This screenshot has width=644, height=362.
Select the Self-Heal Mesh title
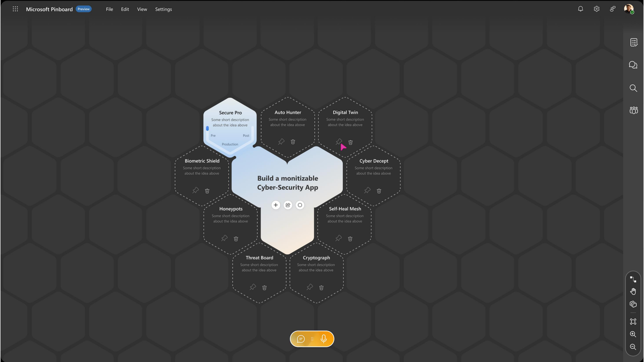pos(345,209)
